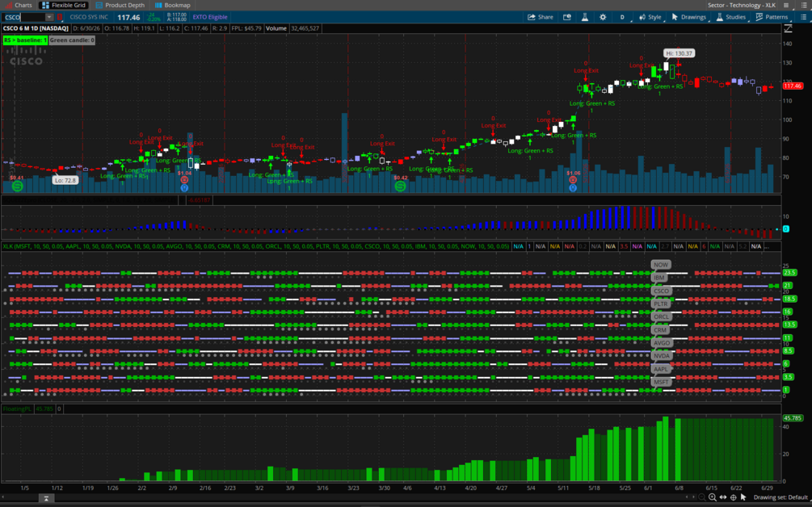The height and width of the screenshot is (507, 812).
Task: Click the Long Exit marker below Hi: 130.37
Action: coord(679,64)
